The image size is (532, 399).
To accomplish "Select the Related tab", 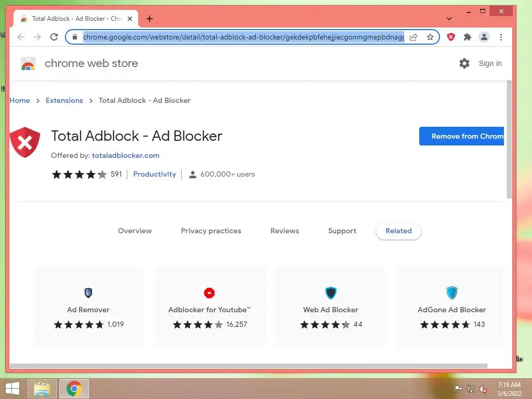I will pos(398,231).
